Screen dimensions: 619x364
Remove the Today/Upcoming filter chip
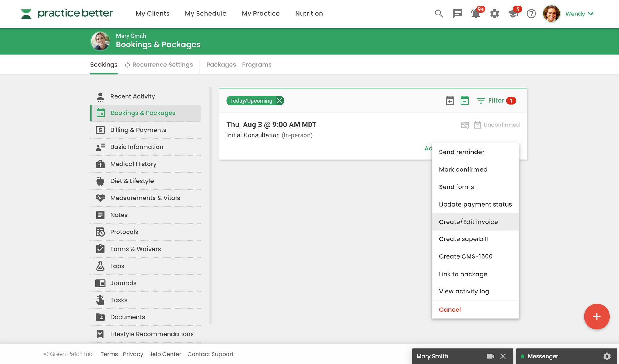coord(279,101)
